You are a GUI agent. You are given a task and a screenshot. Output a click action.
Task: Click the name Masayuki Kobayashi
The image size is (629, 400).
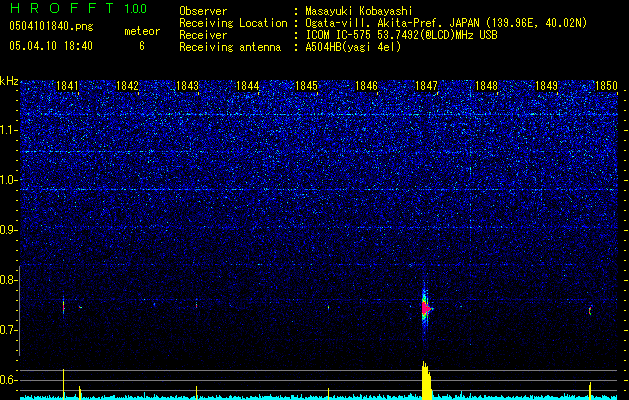click(359, 11)
